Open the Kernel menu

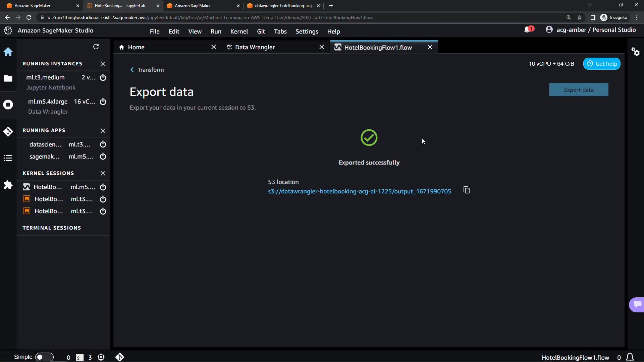pyautogui.click(x=239, y=31)
